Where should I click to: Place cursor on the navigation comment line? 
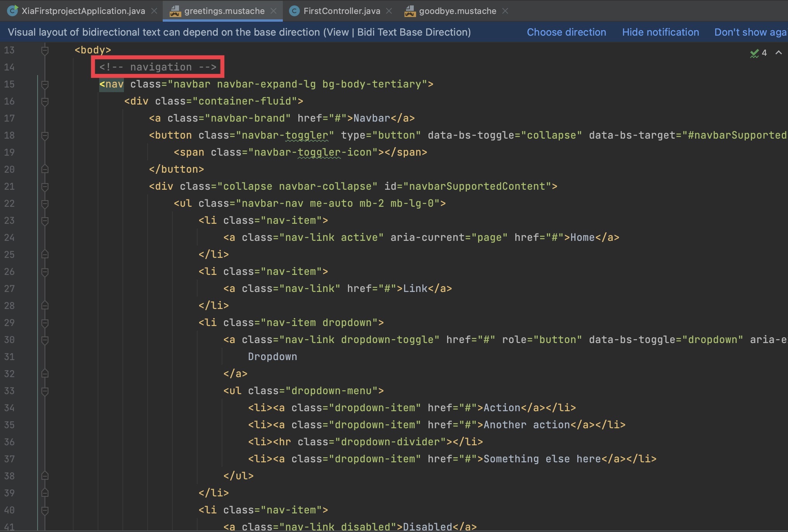pyautogui.click(x=158, y=67)
